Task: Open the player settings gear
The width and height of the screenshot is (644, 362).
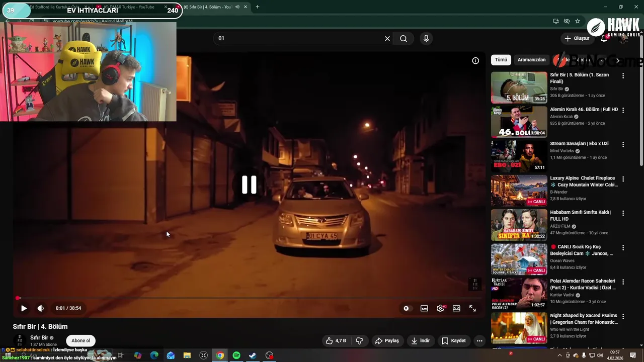Action: pos(440,308)
